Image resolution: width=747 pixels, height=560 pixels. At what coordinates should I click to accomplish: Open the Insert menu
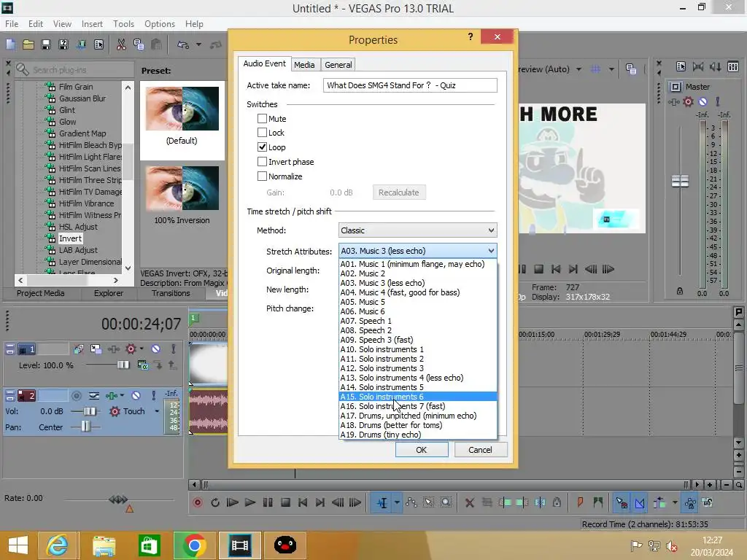click(92, 24)
